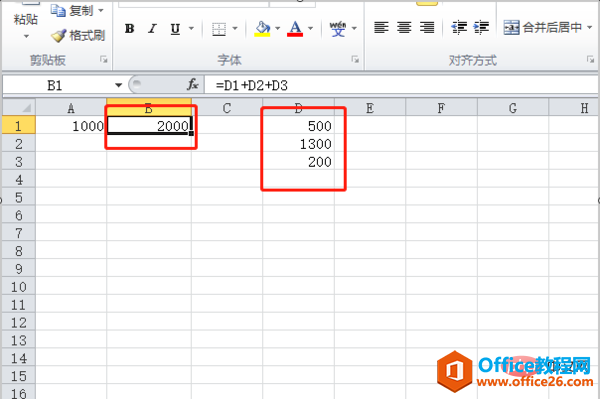600x399 pixels.
Task: Select column E header
Action: click(x=370, y=108)
